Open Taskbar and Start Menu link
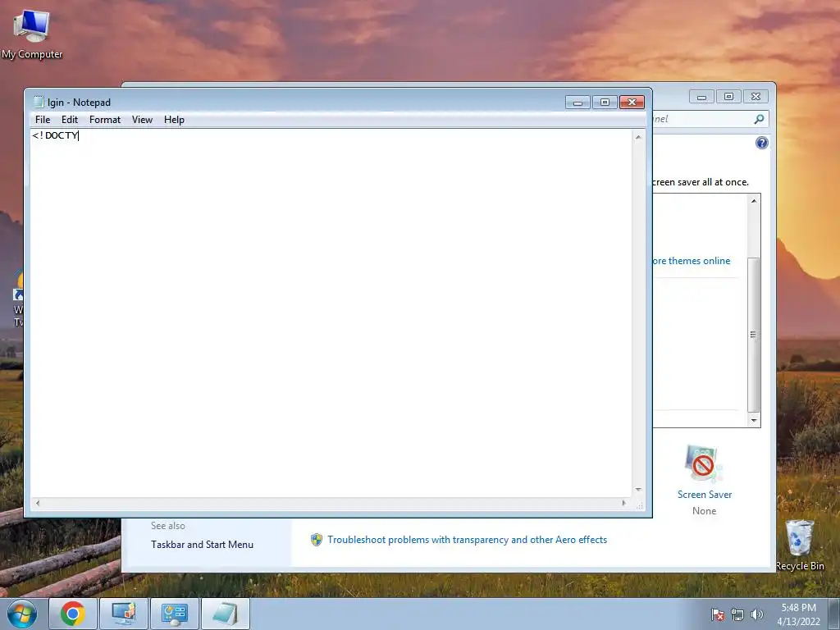 202,545
